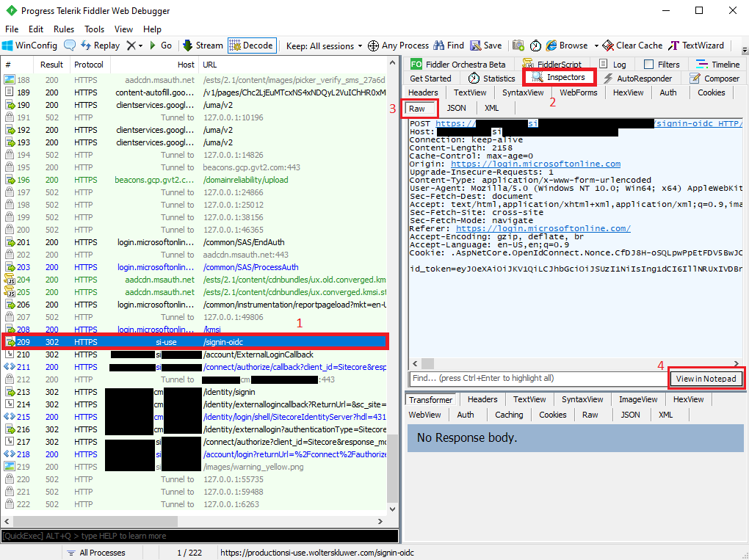Open the Timeline tab
This screenshot has height=560, width=749.
point(718,65)
